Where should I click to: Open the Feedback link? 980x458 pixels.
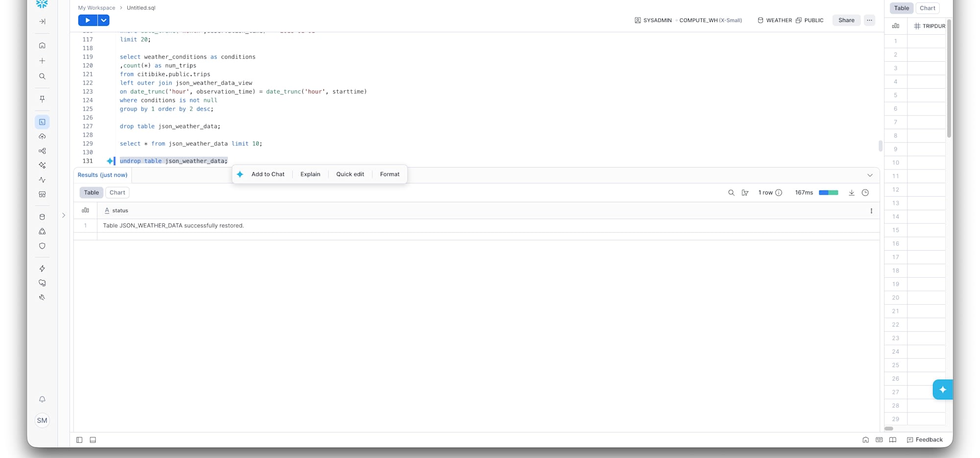(x=925, y=439)
